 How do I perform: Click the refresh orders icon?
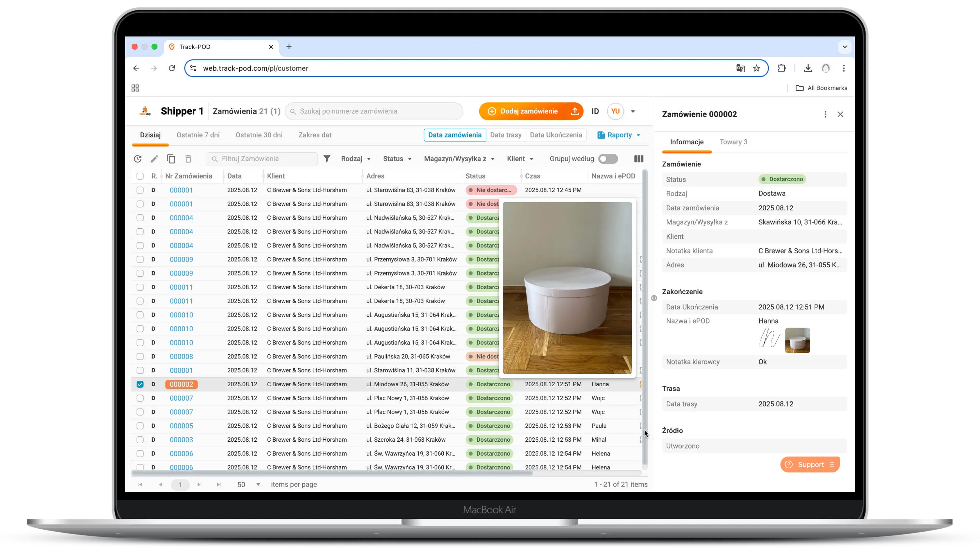click(138, 159)
